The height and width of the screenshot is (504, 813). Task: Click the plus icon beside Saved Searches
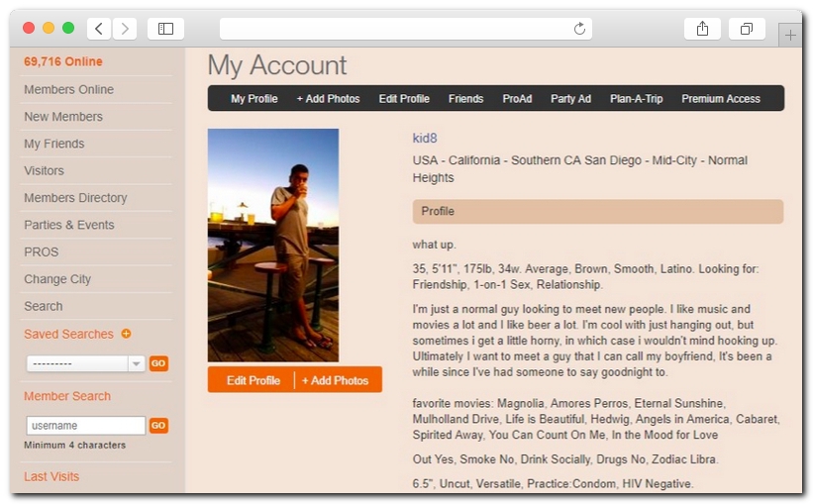(126, 334)
